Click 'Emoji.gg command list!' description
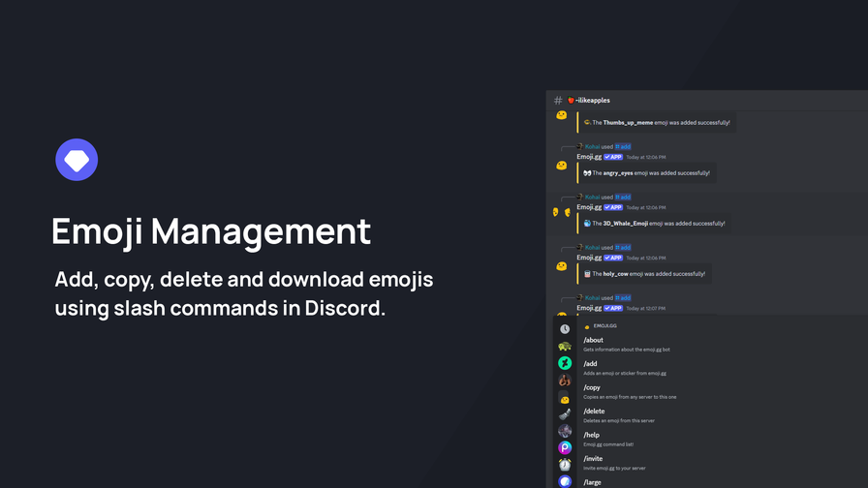 pos(608,444)
